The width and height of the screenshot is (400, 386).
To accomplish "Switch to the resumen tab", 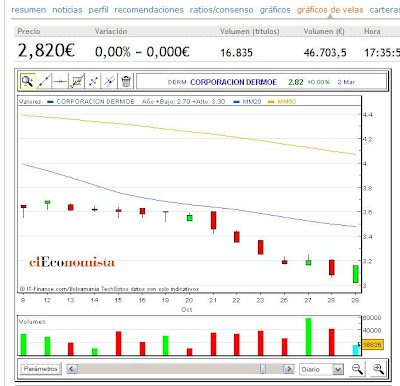I will pos(29,10).
